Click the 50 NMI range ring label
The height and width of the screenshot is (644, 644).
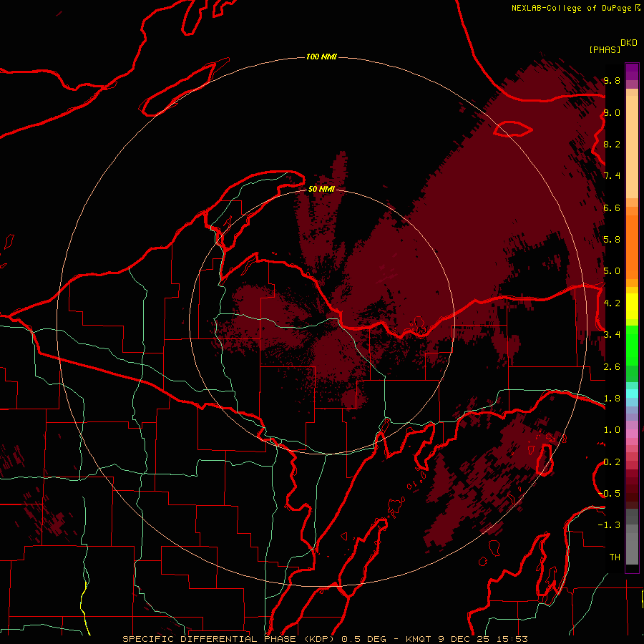click(321, 189)
